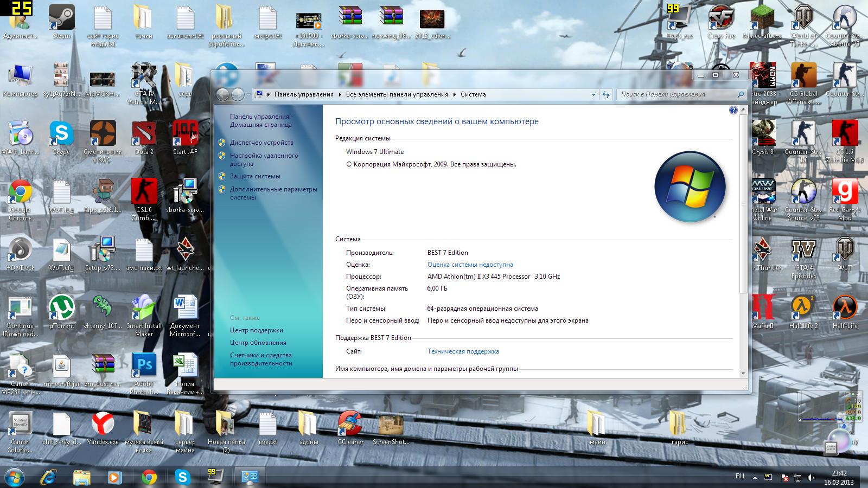Open the Crysis 3 desktop icon
Screen dimensions: 868x488
(x=762, y=138)
